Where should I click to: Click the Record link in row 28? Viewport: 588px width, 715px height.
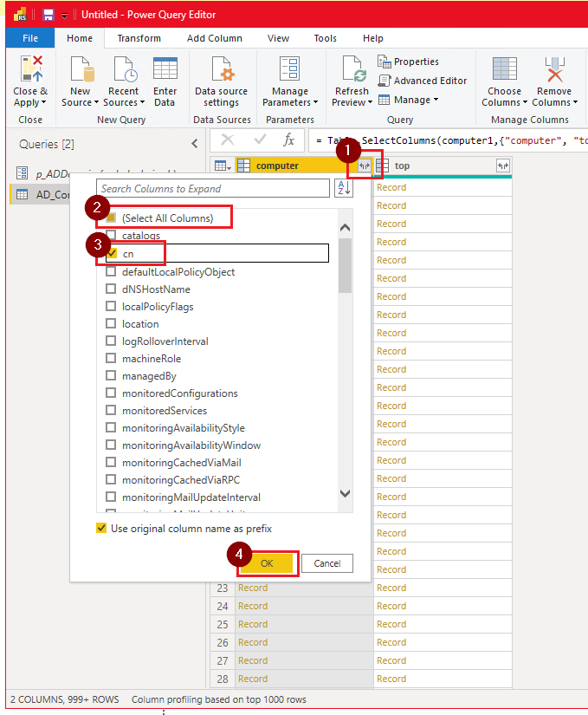pyautogui.click(x=253, y=679)
